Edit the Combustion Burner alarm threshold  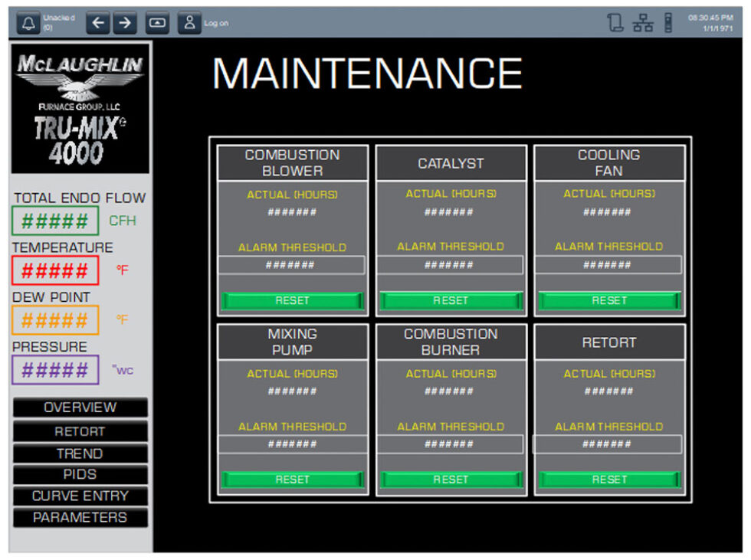click(x=450, y=444)
